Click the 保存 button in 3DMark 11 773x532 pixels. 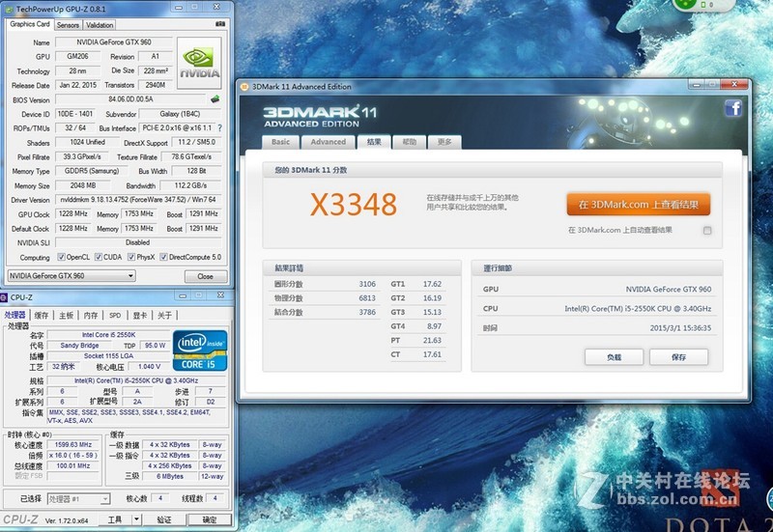click(679, 357)
